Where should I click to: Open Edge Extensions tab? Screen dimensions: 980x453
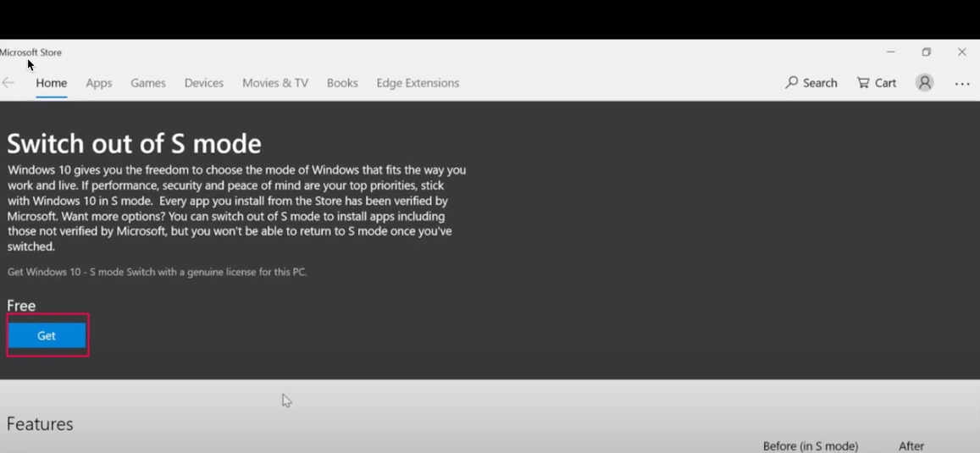tap(418, 83)
